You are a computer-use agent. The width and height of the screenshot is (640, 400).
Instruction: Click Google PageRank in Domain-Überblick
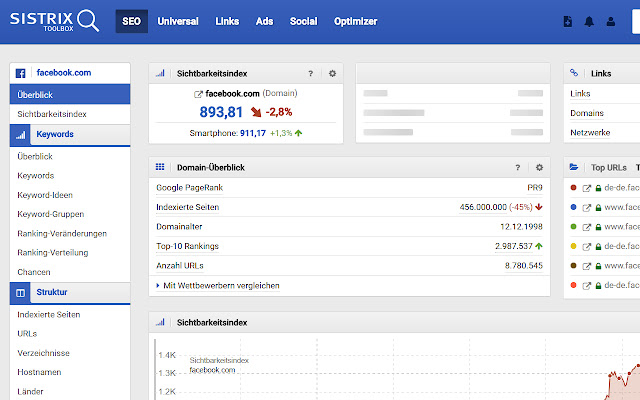(x=189, y=188)
